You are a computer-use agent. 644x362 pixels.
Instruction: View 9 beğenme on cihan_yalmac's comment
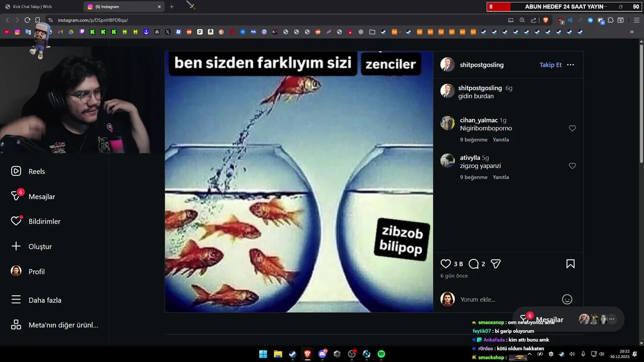pos(473,140)
